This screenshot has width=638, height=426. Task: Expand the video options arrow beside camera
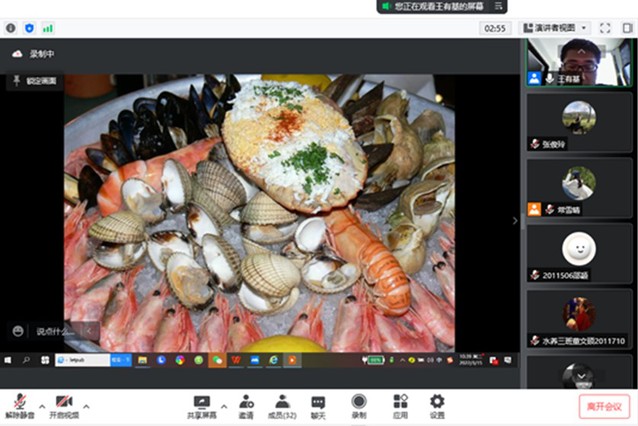[86, 405]
